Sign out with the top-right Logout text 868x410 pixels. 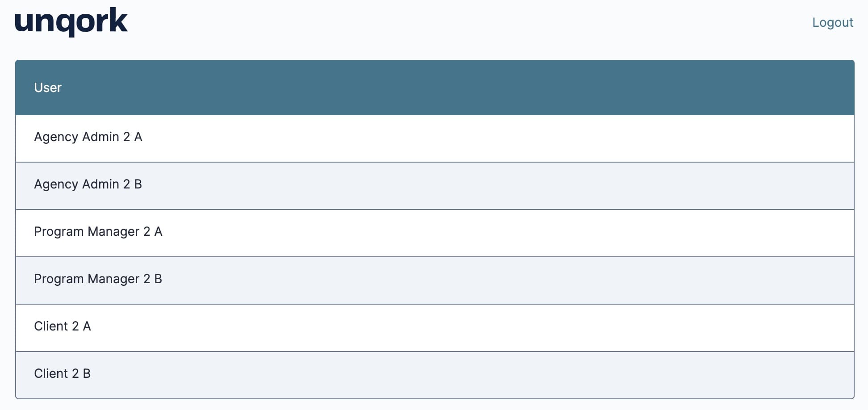coord(832,22)
